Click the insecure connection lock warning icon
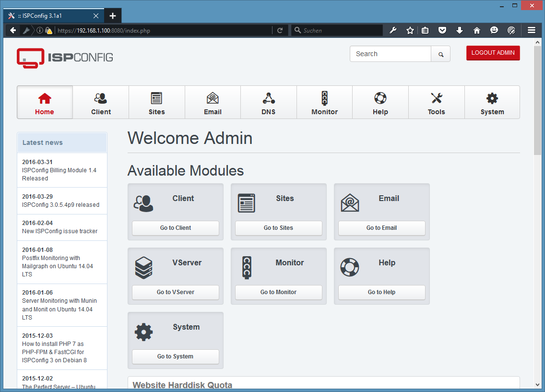The height and width of the screenshot is (392, 545). click(x=48, y=31)
